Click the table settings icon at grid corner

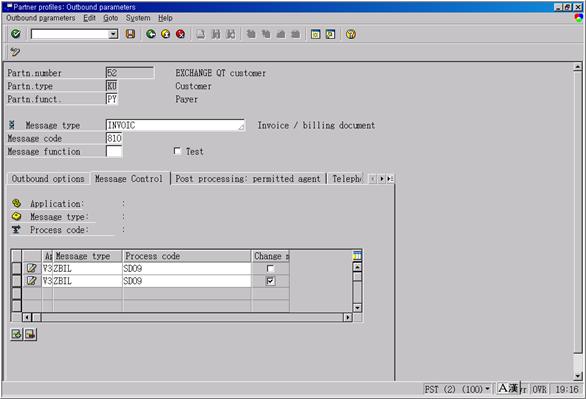[x=357, y=256]
